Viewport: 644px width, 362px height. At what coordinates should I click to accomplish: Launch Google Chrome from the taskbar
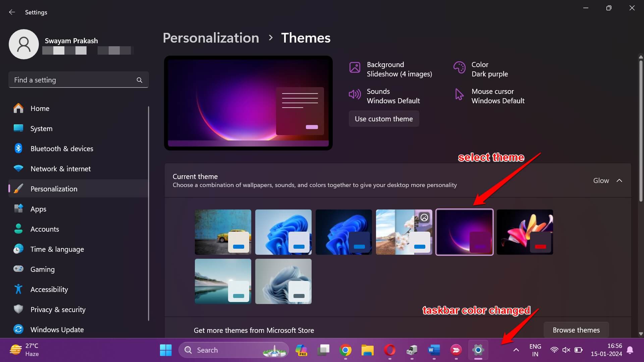[x=345, y=350]
